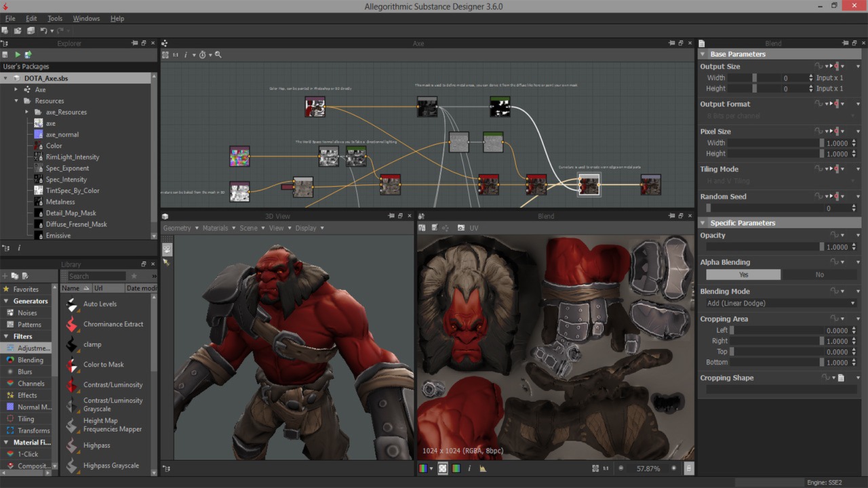Viewport: 868px width, 488px height.
Task: Click the Output Size Width slider
Action: pyautogui.click(x=753, y=78)
